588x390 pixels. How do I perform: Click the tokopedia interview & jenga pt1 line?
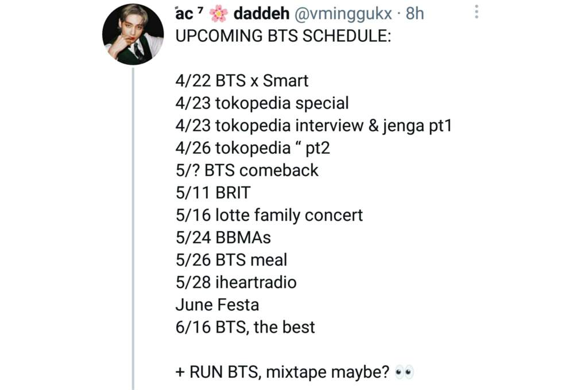click(314, 126)
